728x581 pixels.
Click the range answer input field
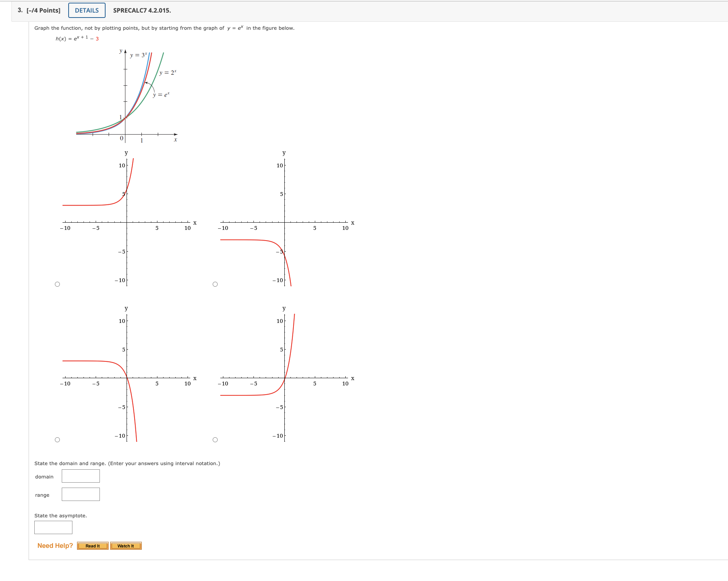point(80,494)
